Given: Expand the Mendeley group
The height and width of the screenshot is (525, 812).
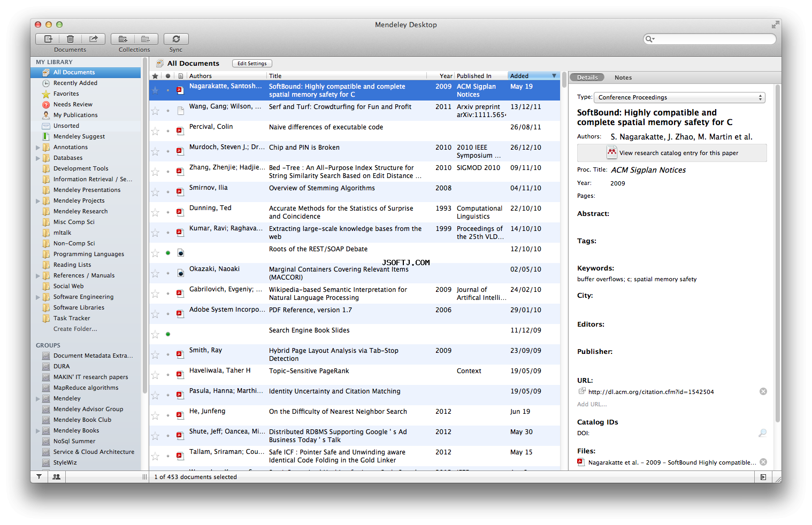Looking at the screenshot, I should click(38, 398).
